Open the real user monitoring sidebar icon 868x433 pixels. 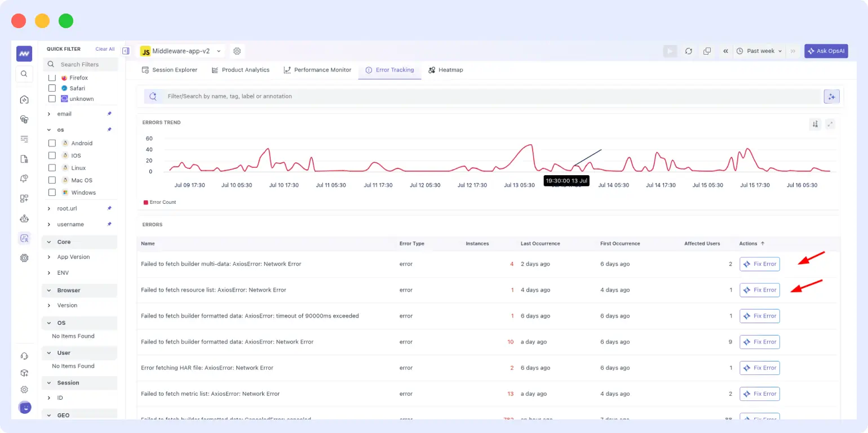24,238
